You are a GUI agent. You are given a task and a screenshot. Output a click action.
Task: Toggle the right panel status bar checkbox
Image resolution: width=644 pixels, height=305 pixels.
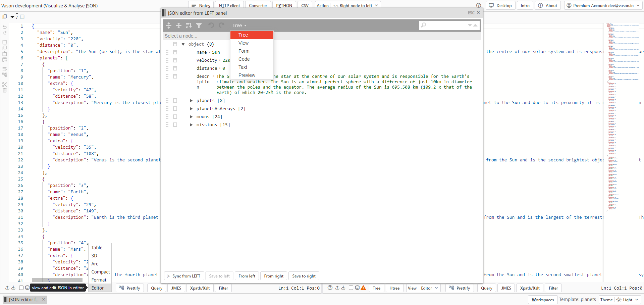(351, 288)
